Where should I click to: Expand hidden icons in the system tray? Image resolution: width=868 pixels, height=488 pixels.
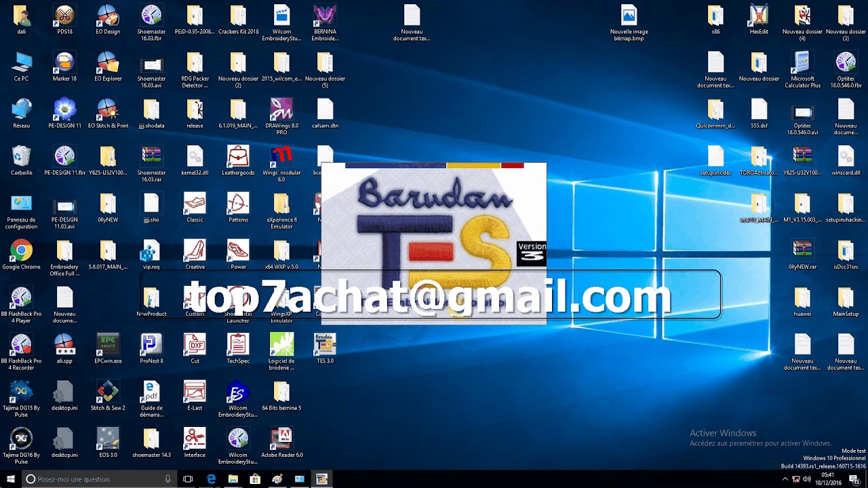click(x=785, y=480)
